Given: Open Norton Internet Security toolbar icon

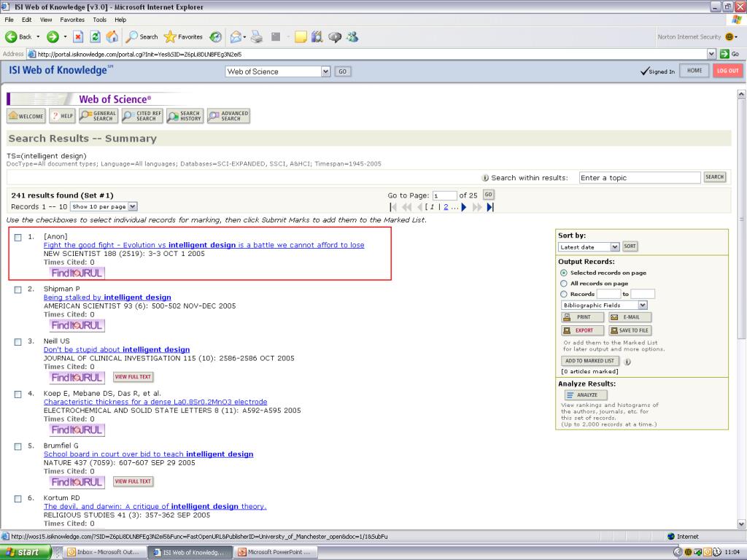Looking at the screenshot, I should [x=729, y=36].
